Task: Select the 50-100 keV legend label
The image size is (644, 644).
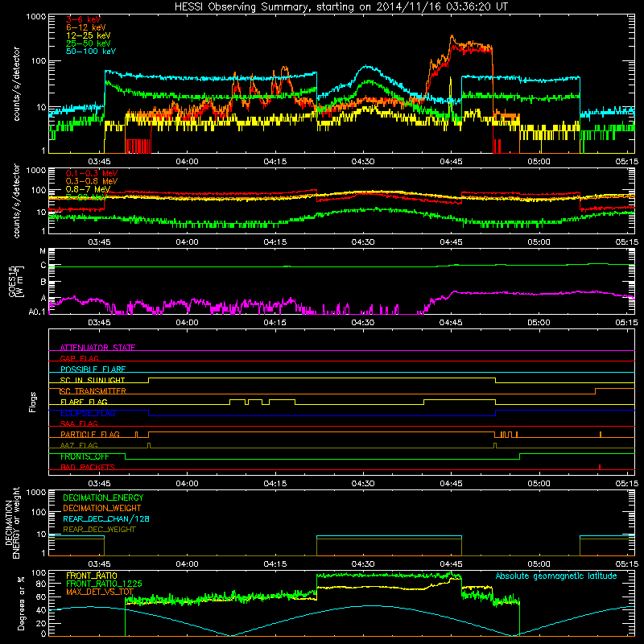Action: (91, 52)
